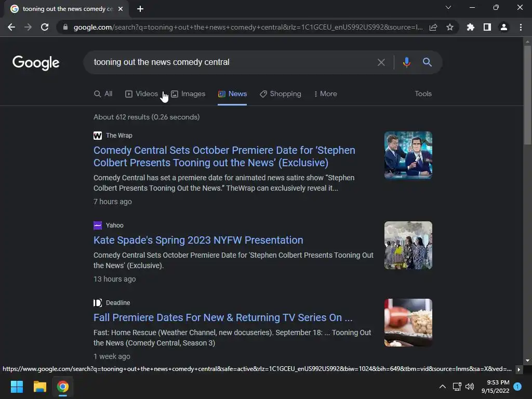Click the Yahoo favicon icon
Screen dimensions: 532x399
click(98, 225)
